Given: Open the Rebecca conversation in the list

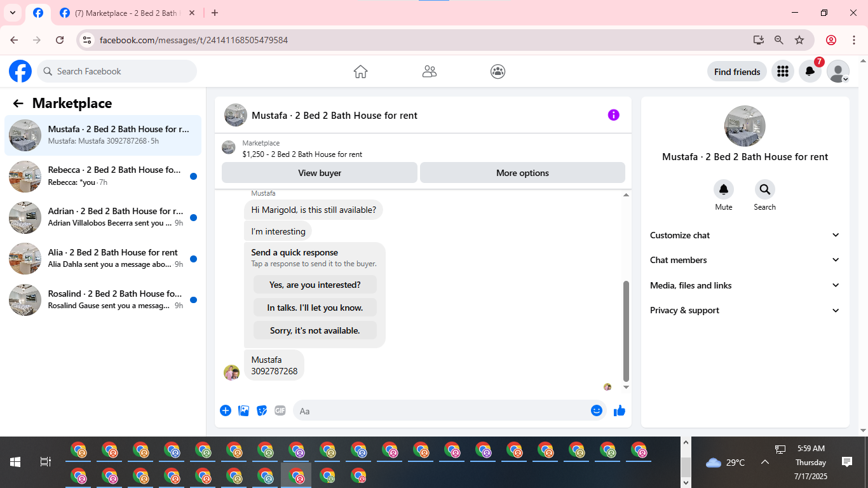Looking at the screenshot, I should point(103,176).
